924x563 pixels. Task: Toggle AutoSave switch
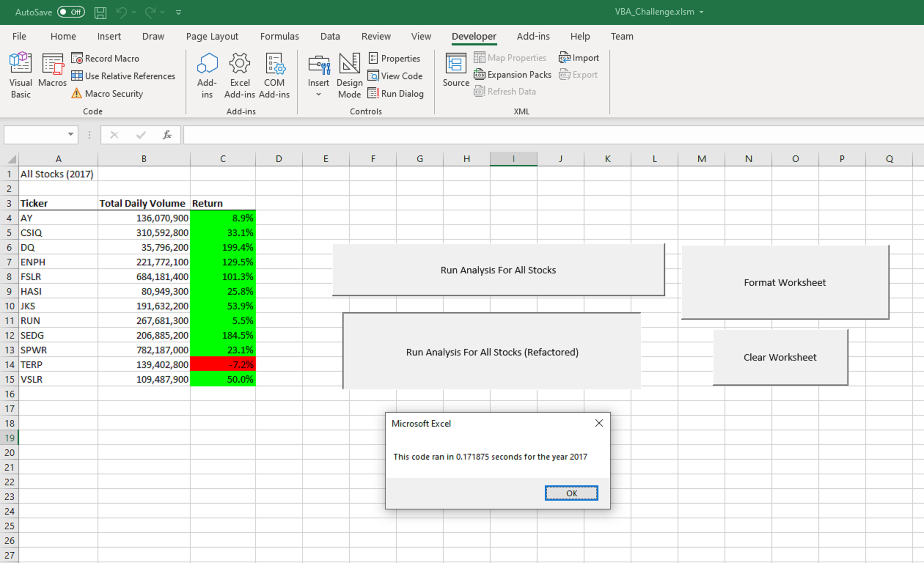(71, 12)
